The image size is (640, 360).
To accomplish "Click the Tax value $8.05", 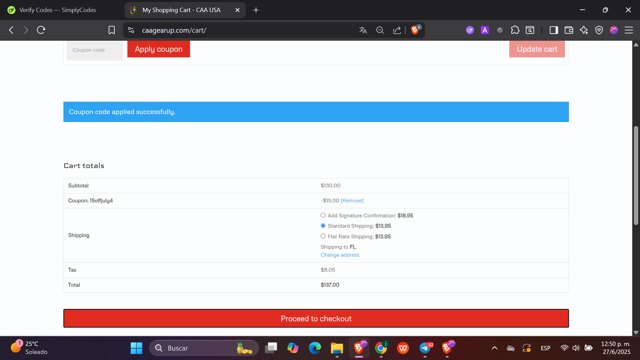I will coord(328,270).
